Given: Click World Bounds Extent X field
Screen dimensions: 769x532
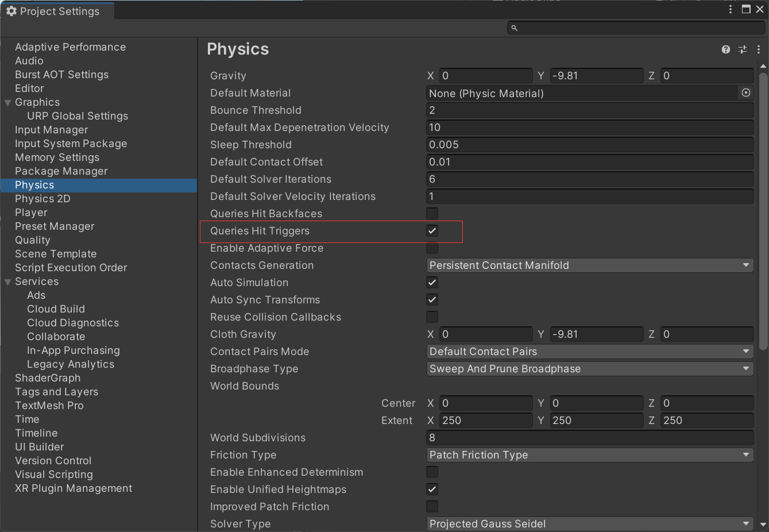Looking at the screenshot, I should point(486,420).
